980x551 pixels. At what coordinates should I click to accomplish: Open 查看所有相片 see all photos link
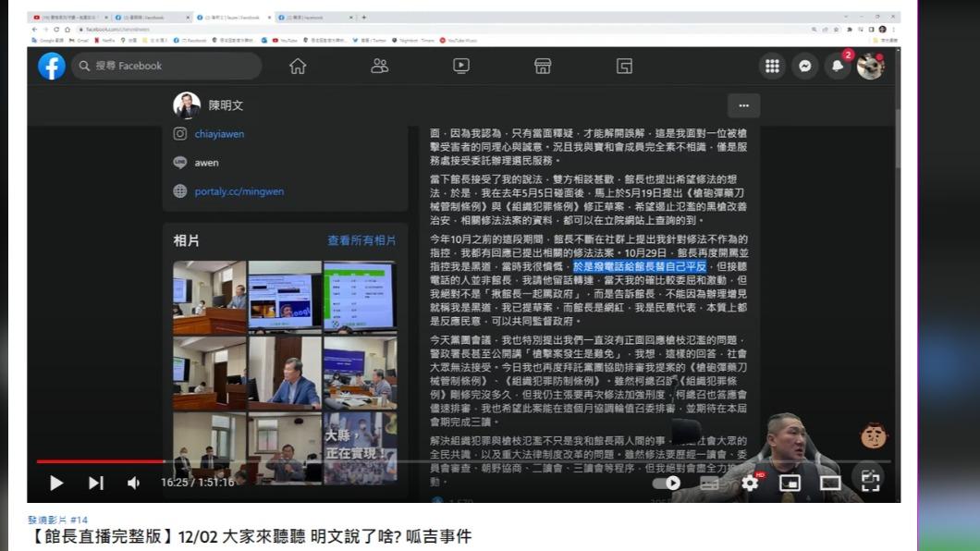[x=361, y=240]
